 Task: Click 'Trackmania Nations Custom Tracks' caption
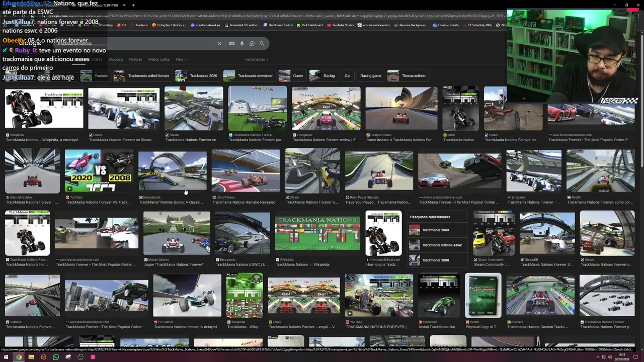(539, 327)
